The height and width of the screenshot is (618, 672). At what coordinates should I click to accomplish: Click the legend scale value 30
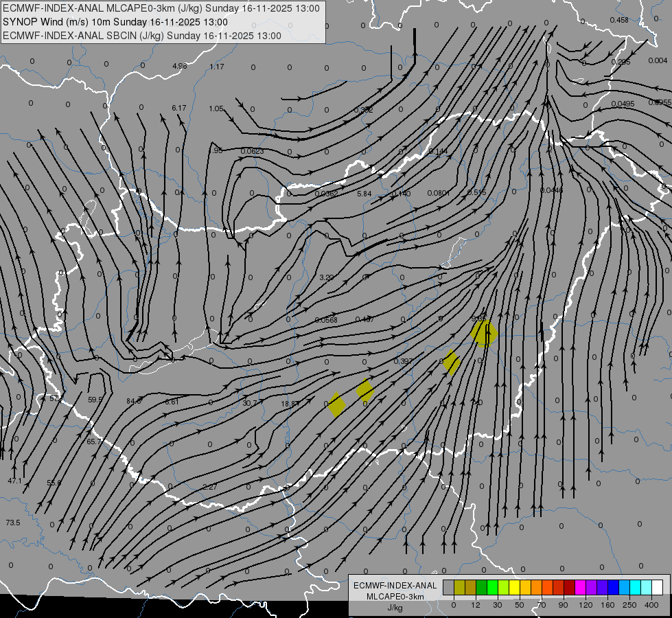[x=498, y=605]
